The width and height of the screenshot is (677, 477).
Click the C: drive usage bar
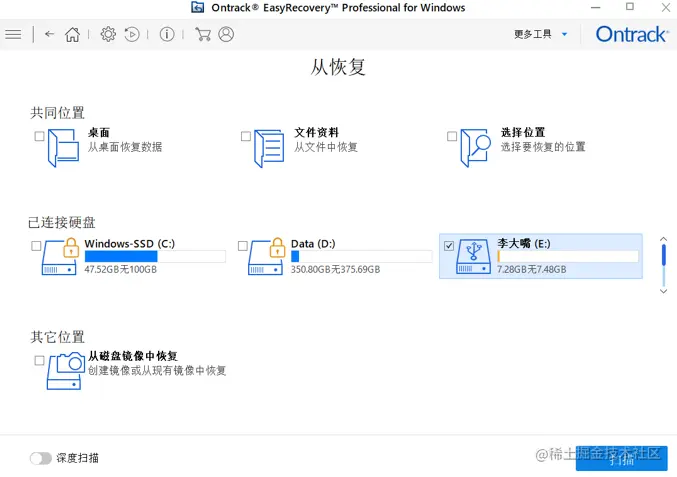(155, 257)
